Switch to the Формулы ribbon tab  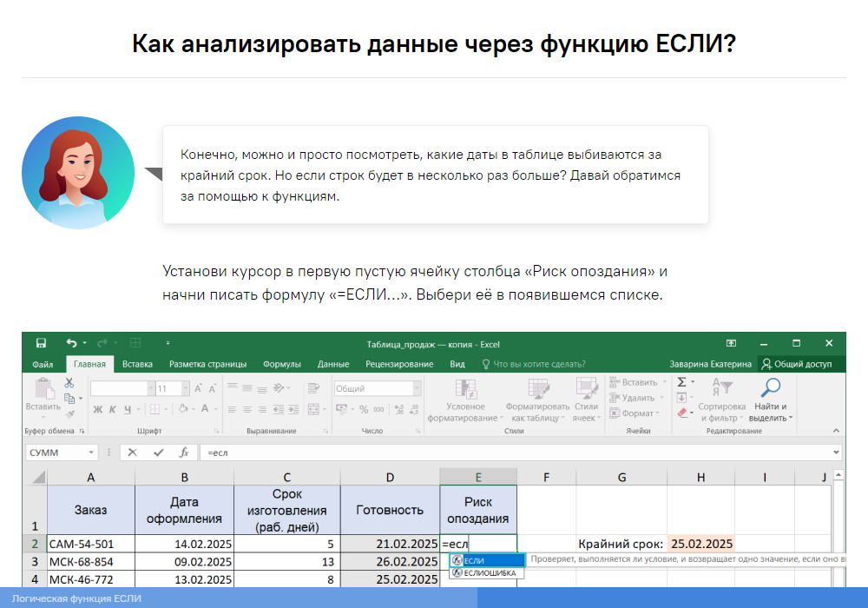tap(281, 364)
